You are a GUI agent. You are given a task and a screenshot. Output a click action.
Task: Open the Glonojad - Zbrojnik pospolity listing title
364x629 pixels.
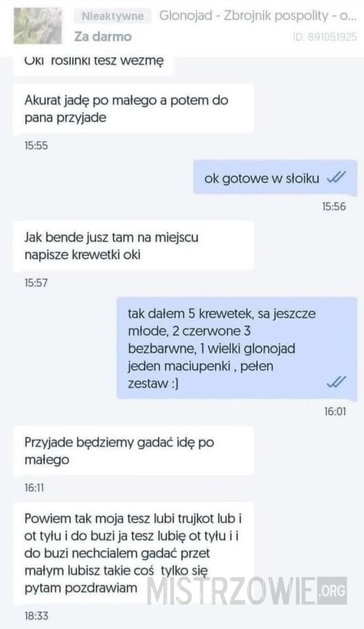coord(257,16)
